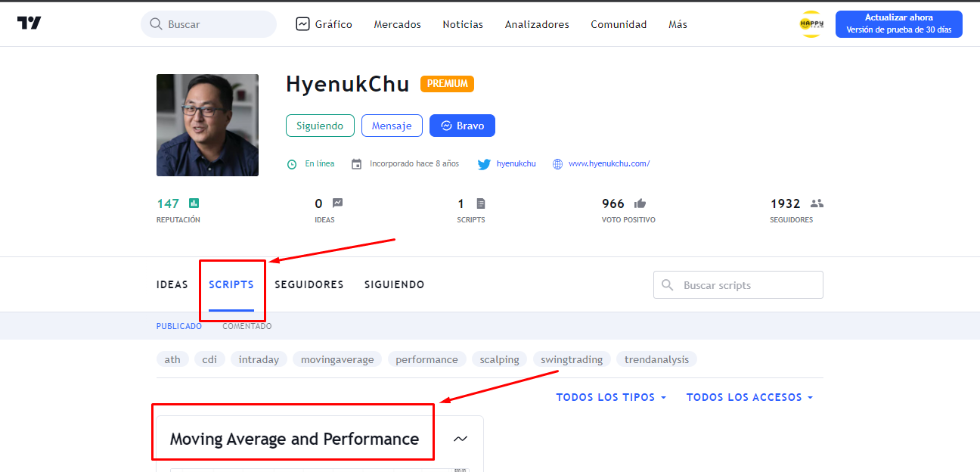Screen dimensions: 980x472
Task: Open the Gráfico chart icon
Action: tap(303, 24)
